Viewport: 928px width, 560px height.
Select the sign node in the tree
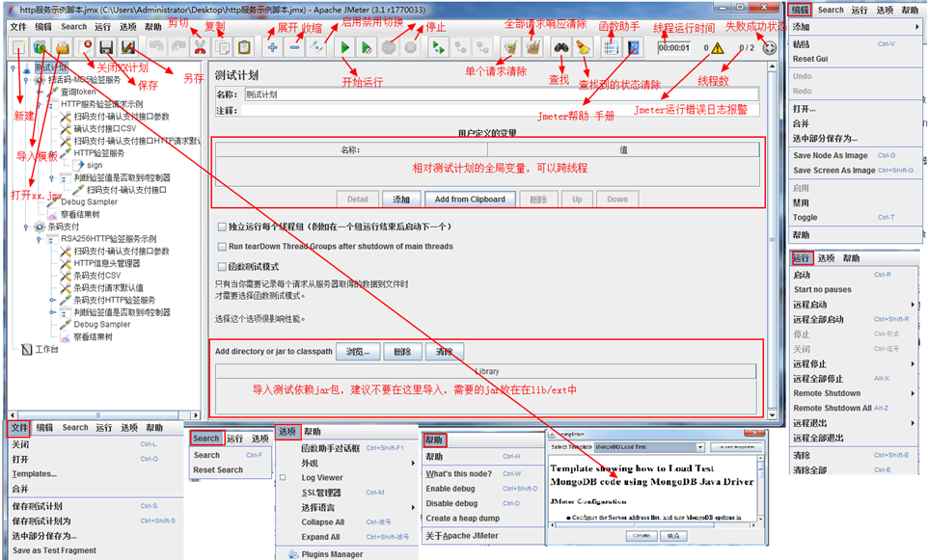click(95, 165)
